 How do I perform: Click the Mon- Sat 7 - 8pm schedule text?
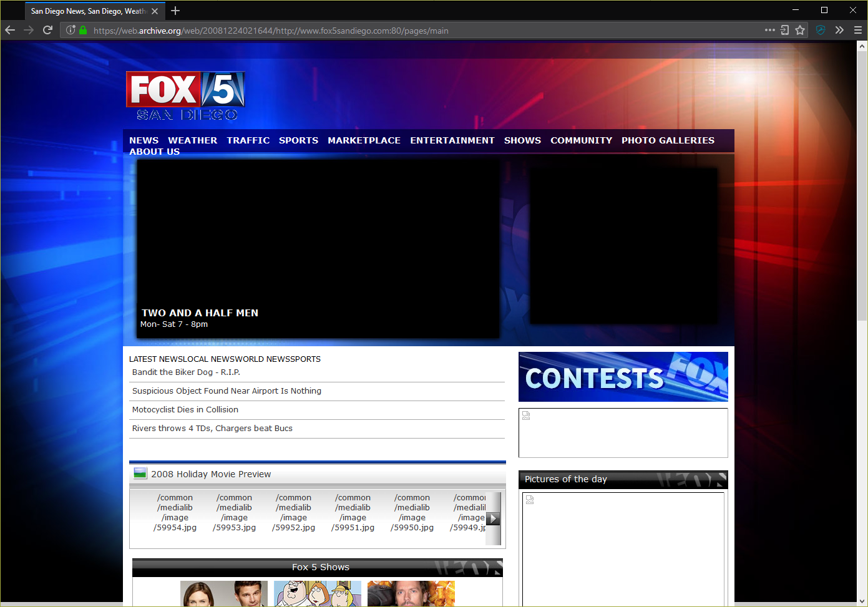point(174,324)
